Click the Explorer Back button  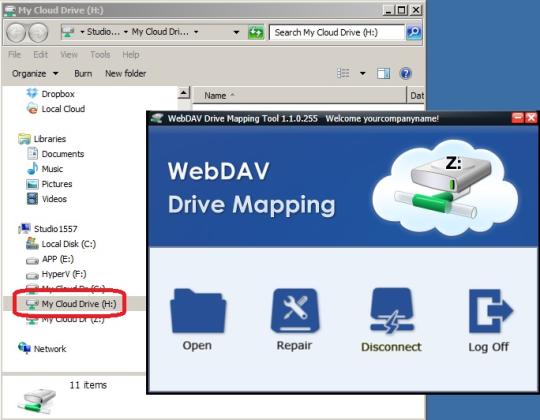pyautogui.click(x=16, y=32)
